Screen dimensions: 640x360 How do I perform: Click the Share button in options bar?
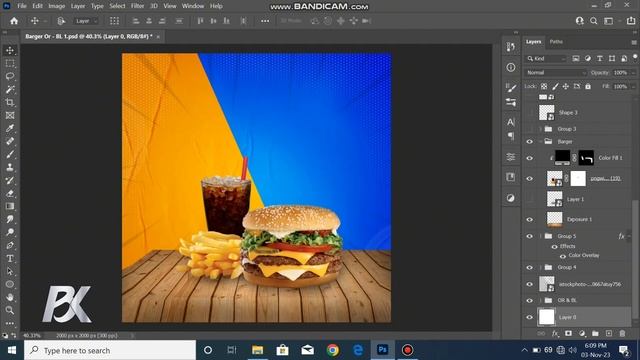631,21
